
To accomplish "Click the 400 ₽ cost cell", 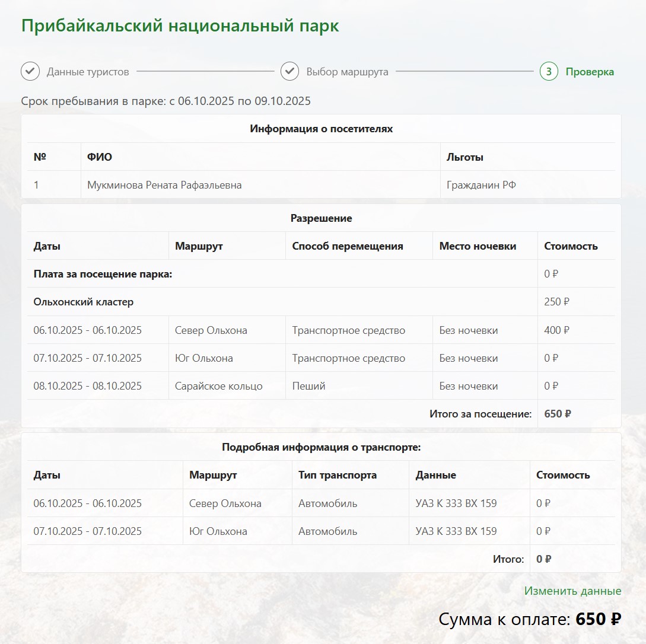I will tap(556, 330).
